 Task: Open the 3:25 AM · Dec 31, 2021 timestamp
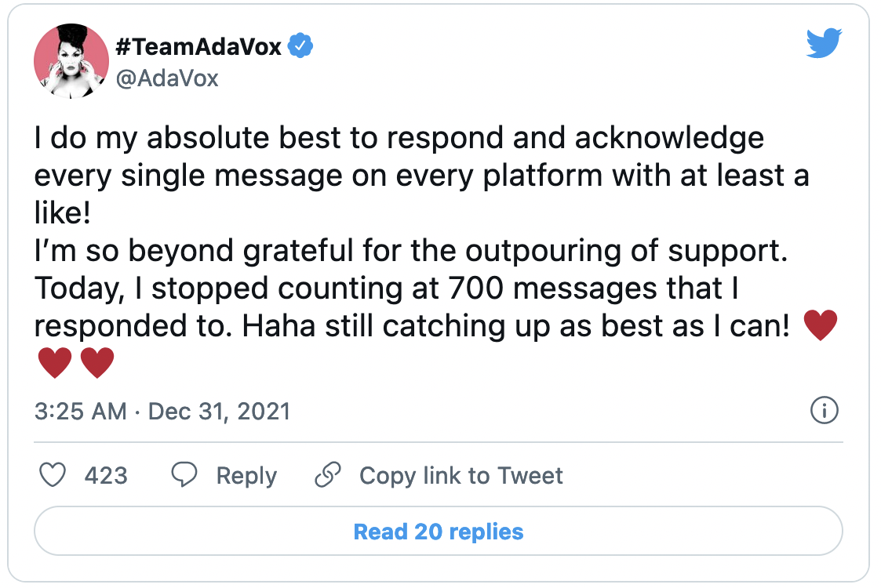(x=162, y=411)
